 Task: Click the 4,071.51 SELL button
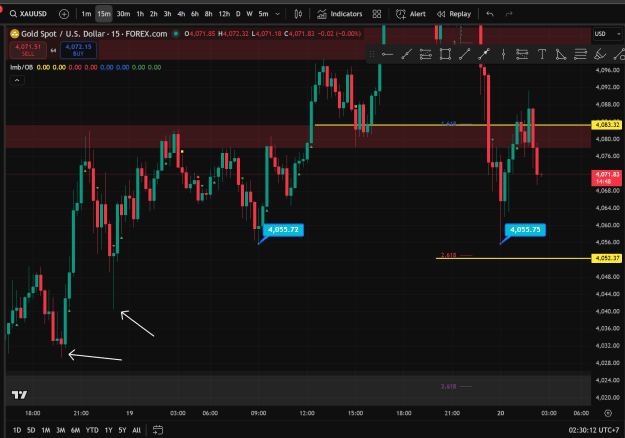pos(28,50)
